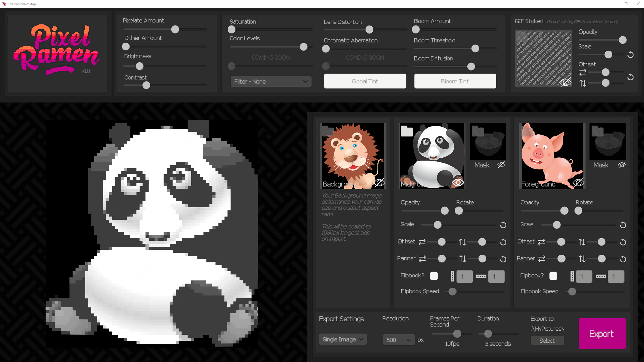This screenshot has width=644, height=362.
Task: Adjust the Bloom Threshold slider
Action: (x=475, y=49)
